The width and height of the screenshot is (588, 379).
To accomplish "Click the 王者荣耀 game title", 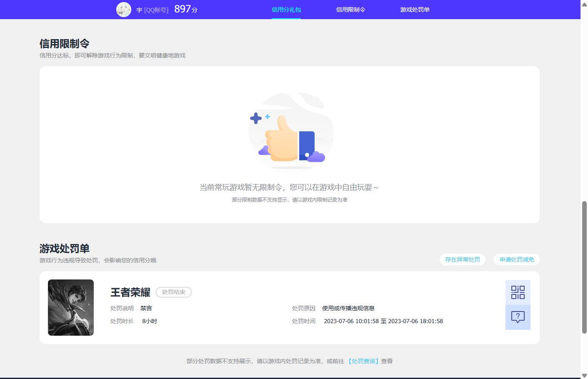I will tap(130, 292).
